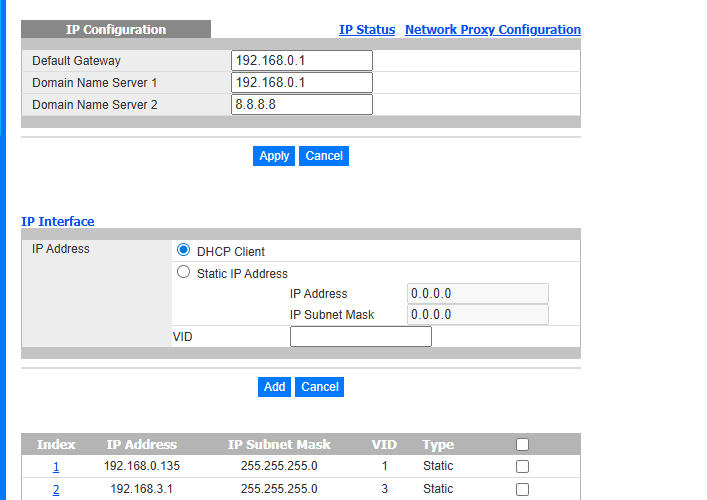
Task: Click the VID value 1 cell
Action: (x=384, y=466)
